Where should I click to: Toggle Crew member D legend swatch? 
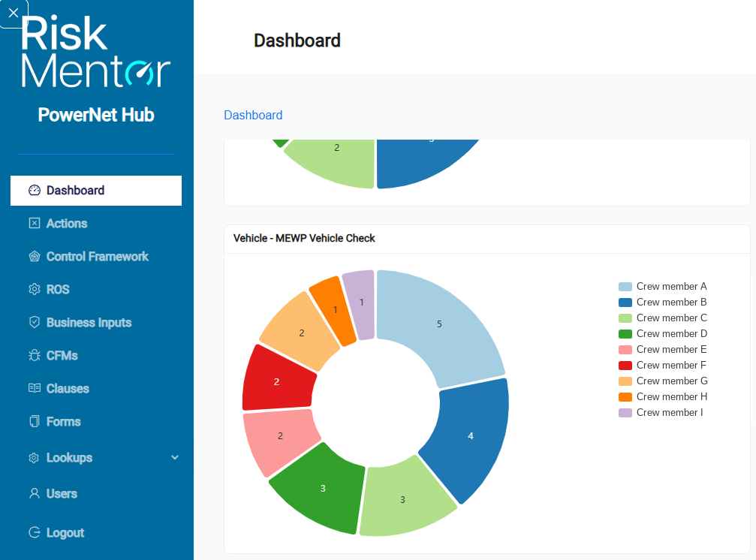[x=625, y=334]
